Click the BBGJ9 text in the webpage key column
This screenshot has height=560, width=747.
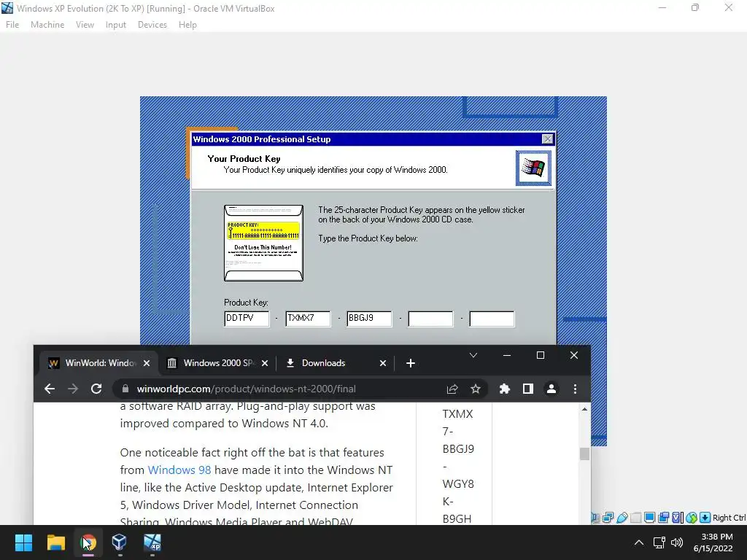(458, 449)
